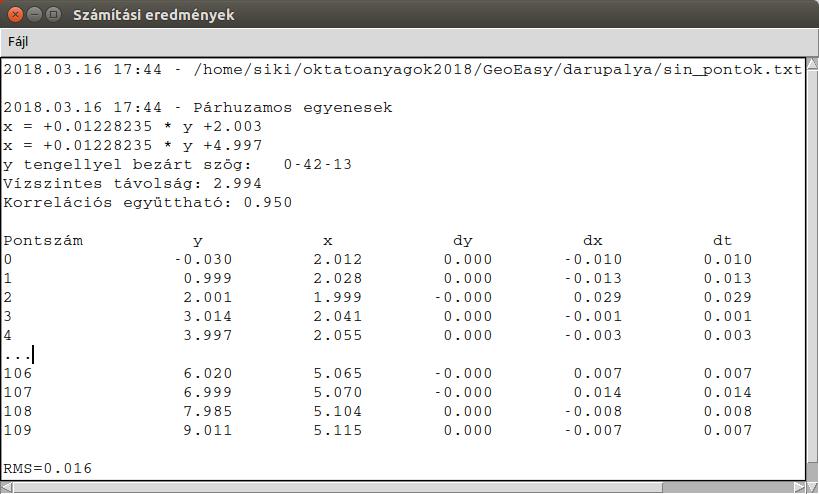Screen dimensions: 819x494
Task: Click y value 9.011 in row 109
Action: (x=207, y=430)
